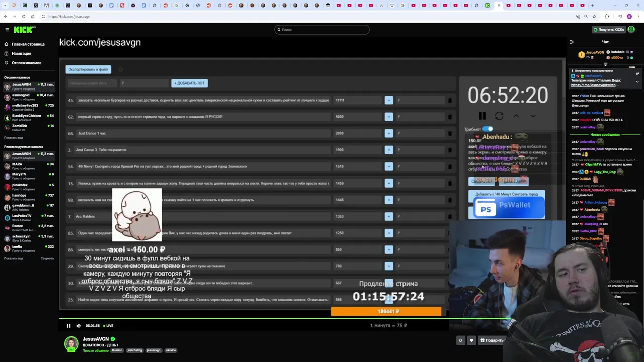644x362 pixels.
Task: Open pinned Telegram link t.me/jesusavgntwitch
Action: 595,85
